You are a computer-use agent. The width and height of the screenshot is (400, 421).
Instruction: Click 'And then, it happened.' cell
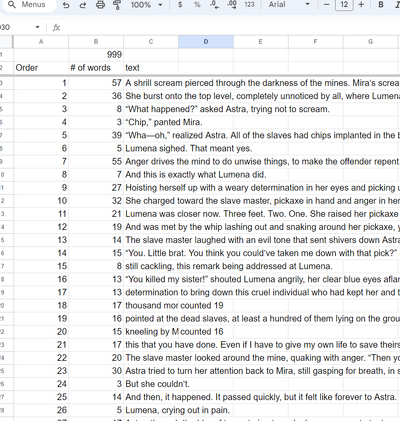click(261, 397)
